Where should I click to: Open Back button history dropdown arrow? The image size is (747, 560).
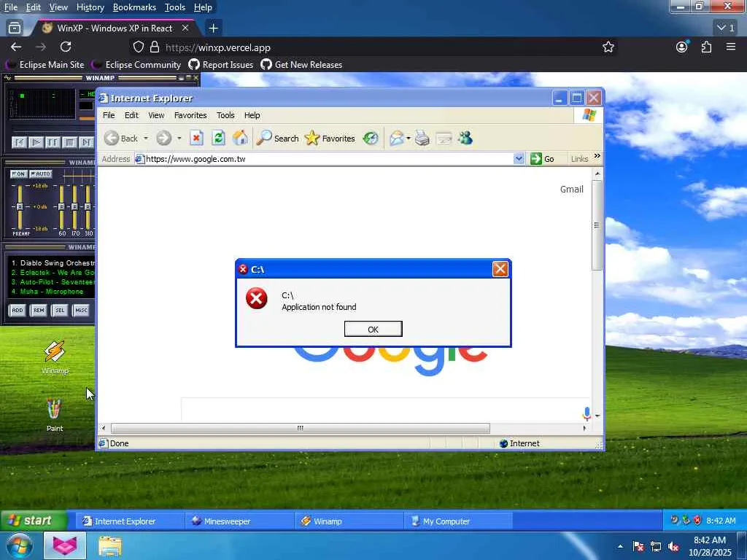coord(146,139)
